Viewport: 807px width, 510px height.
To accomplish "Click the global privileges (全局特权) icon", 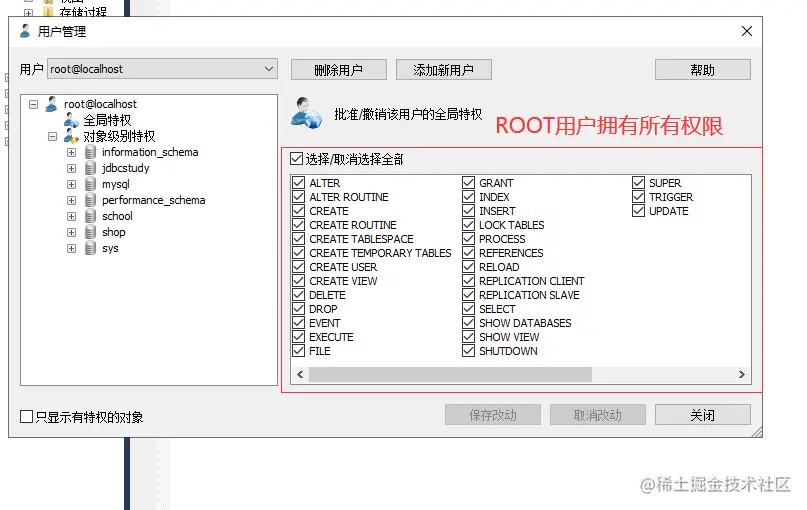I will [x=71, y=120].
